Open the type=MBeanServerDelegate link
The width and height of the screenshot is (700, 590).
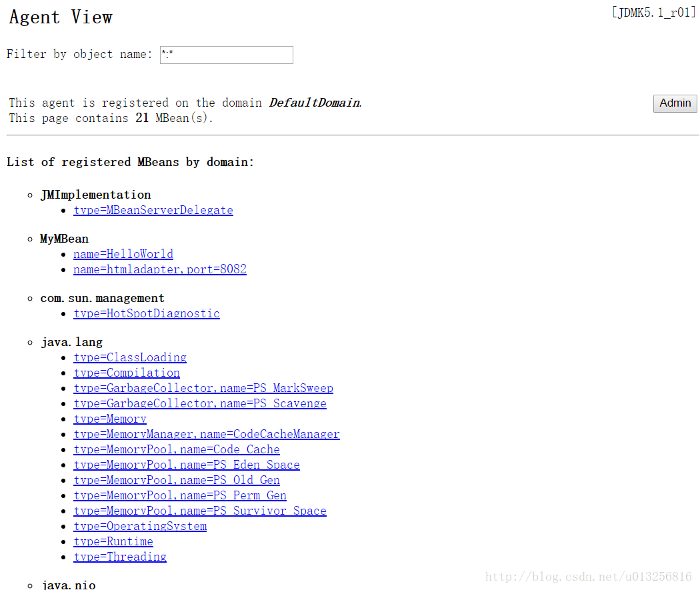pos(153,210)
